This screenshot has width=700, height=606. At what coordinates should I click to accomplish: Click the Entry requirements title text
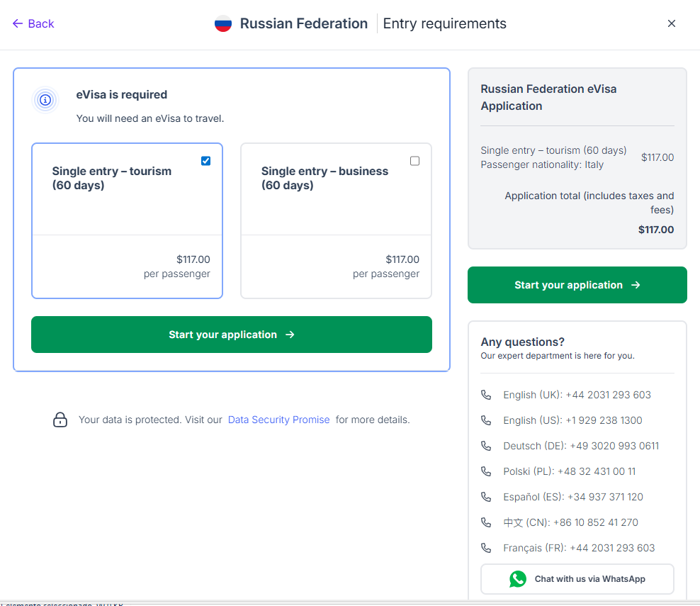tap(445, 23)
